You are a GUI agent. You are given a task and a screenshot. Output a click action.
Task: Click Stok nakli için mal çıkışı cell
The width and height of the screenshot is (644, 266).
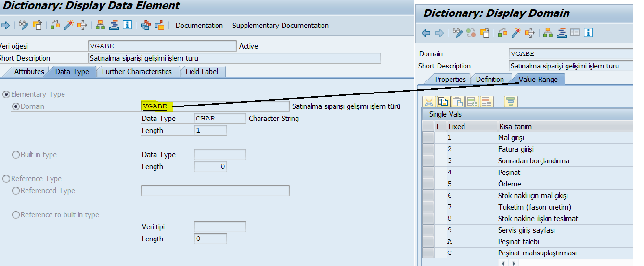566,196
